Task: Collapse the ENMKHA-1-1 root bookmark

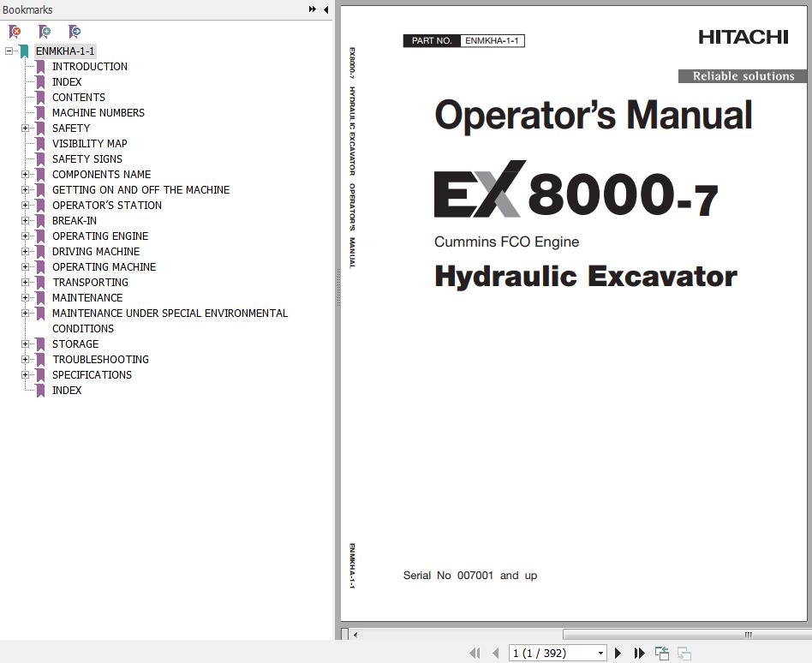Action: [x=9, y=51]
